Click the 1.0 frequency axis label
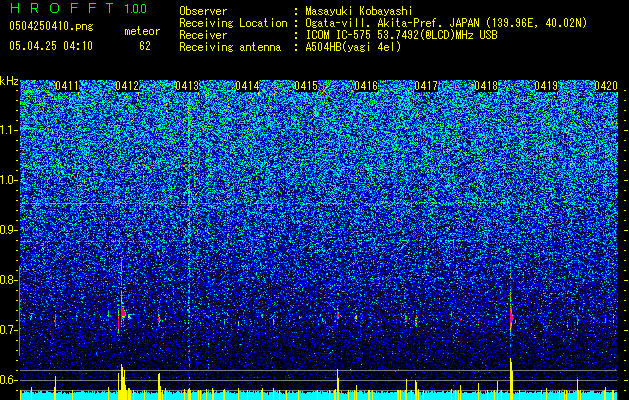Screen dimensions: 629x400 (x=9, y=180)
